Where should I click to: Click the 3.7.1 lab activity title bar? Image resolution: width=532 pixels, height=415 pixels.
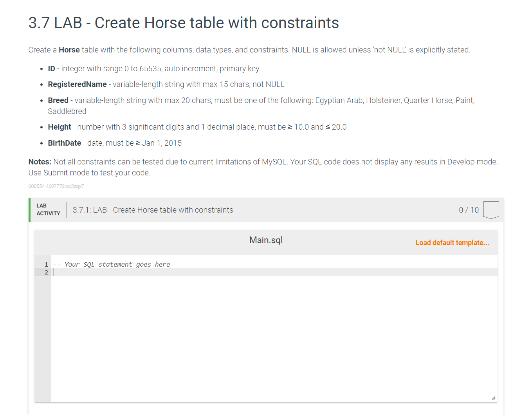pyautogui.click(x=153, y=209)
